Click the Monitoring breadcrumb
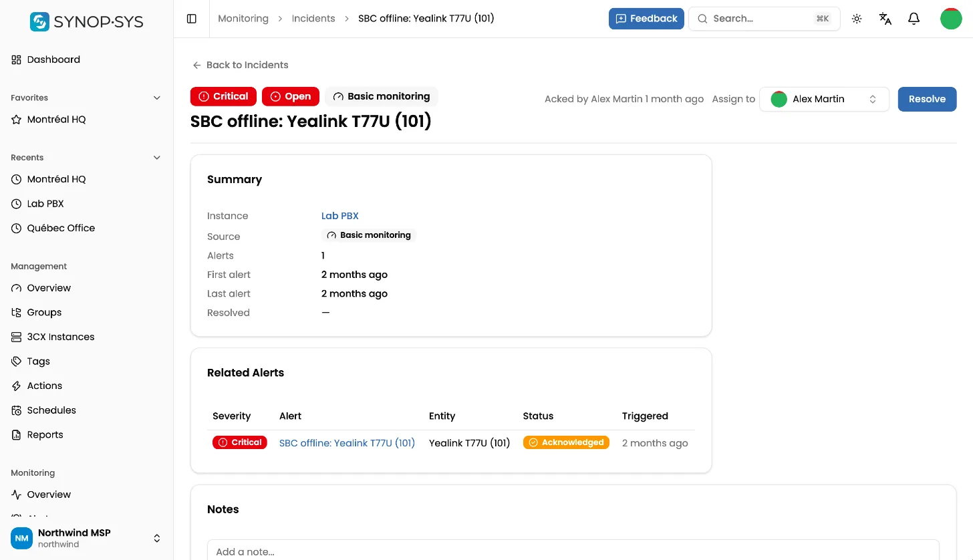Image resolution: width=973 pixels, height=560 pixels. 243,19
